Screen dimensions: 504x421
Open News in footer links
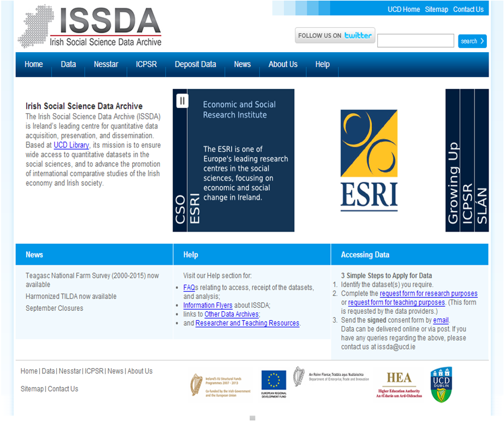pyautogui.click(x=115, y=371)
